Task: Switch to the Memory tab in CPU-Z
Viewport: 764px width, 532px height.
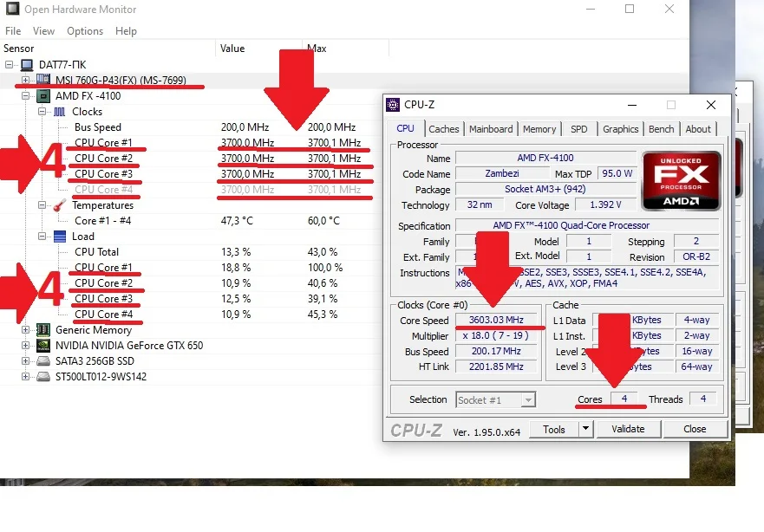Action: [539, 129]
